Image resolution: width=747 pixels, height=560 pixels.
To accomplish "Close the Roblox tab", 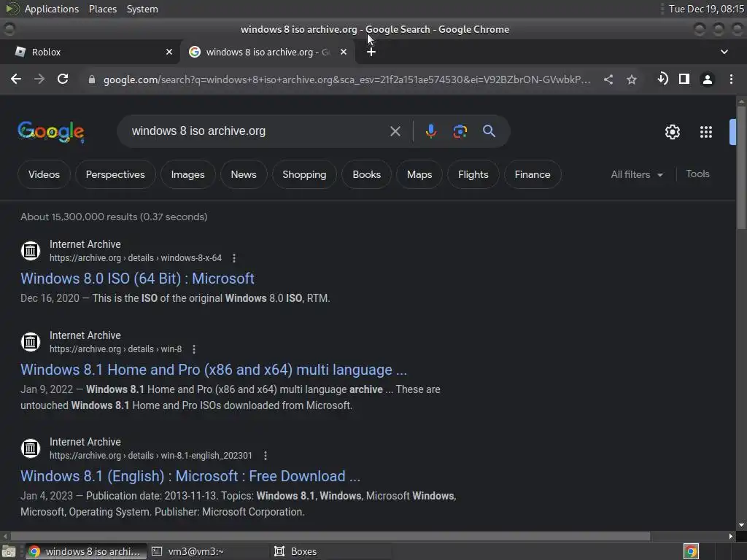I will tap(169, 52).
